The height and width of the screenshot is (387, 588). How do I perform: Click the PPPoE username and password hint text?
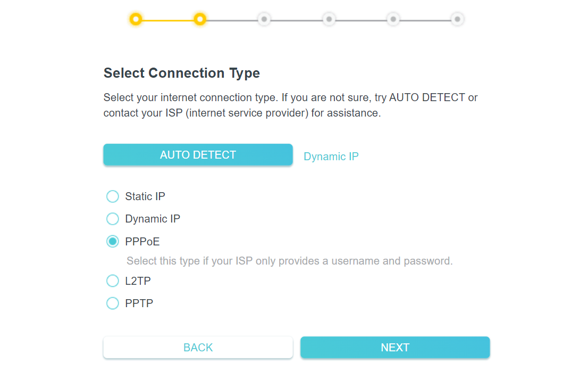(x=289, y=261)
